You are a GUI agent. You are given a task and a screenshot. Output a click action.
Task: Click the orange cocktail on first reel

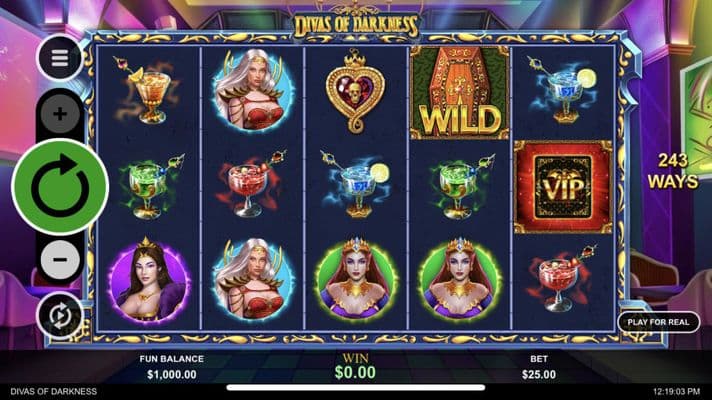click(148, 92)
